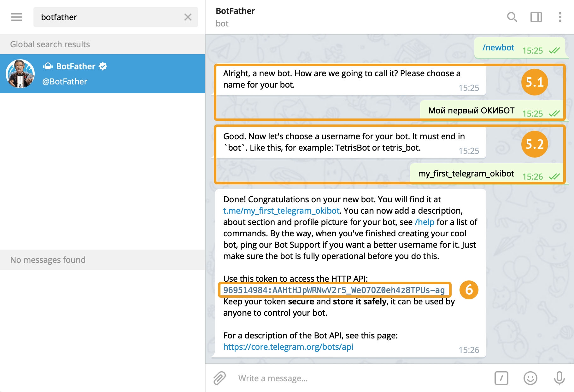Copy the HTTP API token text
The height and width of the screenshot is (392, 574).
[334, 290]
